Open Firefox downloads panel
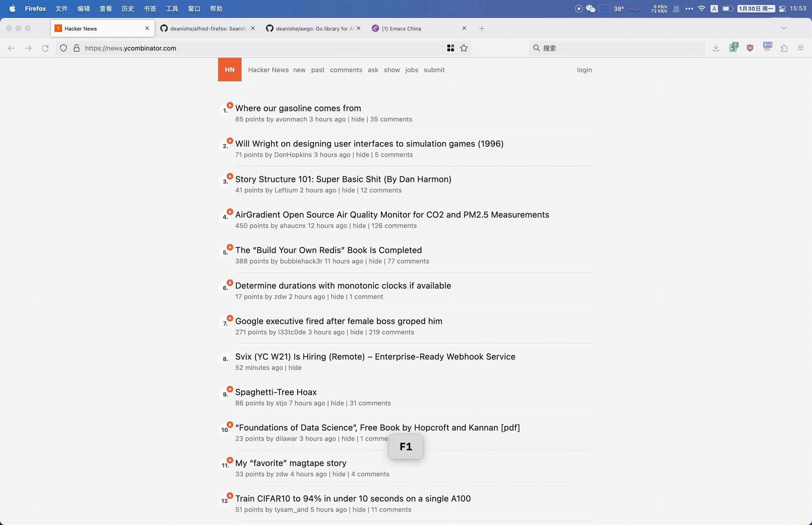 [716, 48]
